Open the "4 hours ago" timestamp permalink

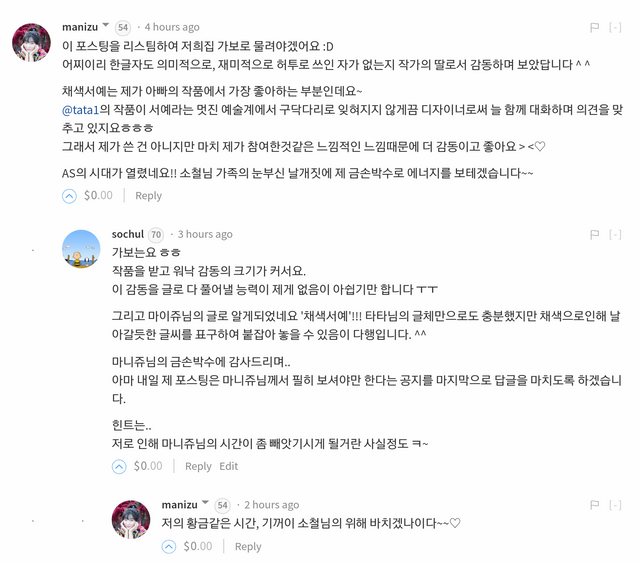pyautogui.click(x=172, y=27)
